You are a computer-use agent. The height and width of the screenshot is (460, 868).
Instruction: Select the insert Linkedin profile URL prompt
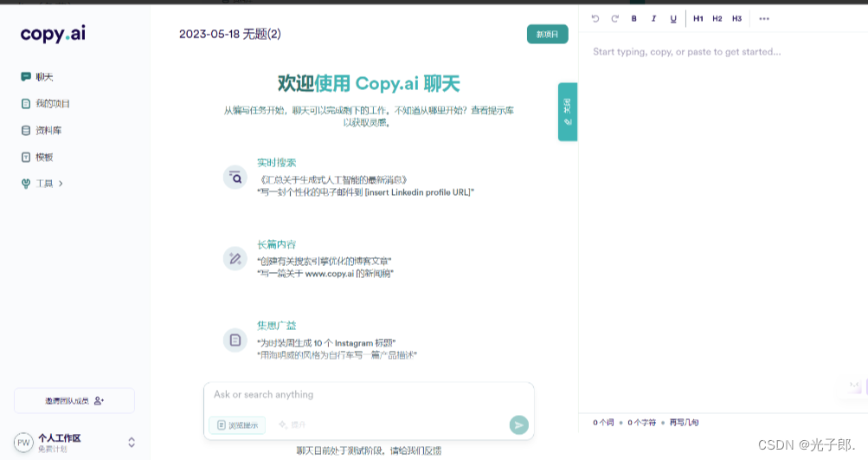click(365, 192)
